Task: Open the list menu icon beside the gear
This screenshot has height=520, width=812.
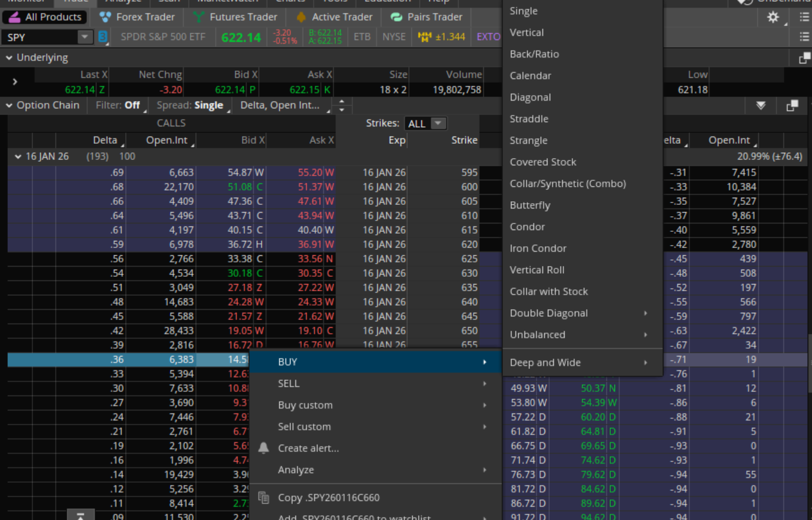Action: pyautogui.click(x=804, y=17)
